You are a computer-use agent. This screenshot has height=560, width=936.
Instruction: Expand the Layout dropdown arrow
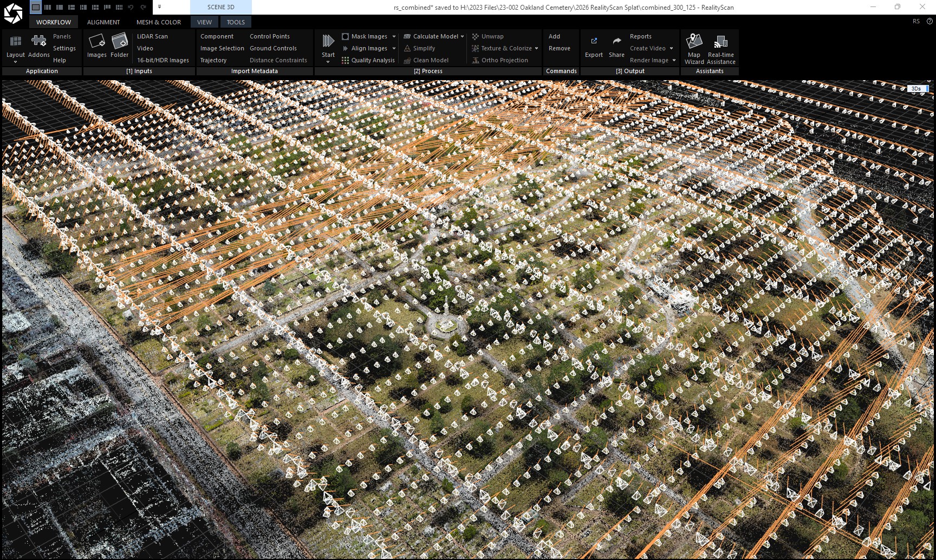coord(16,62)
